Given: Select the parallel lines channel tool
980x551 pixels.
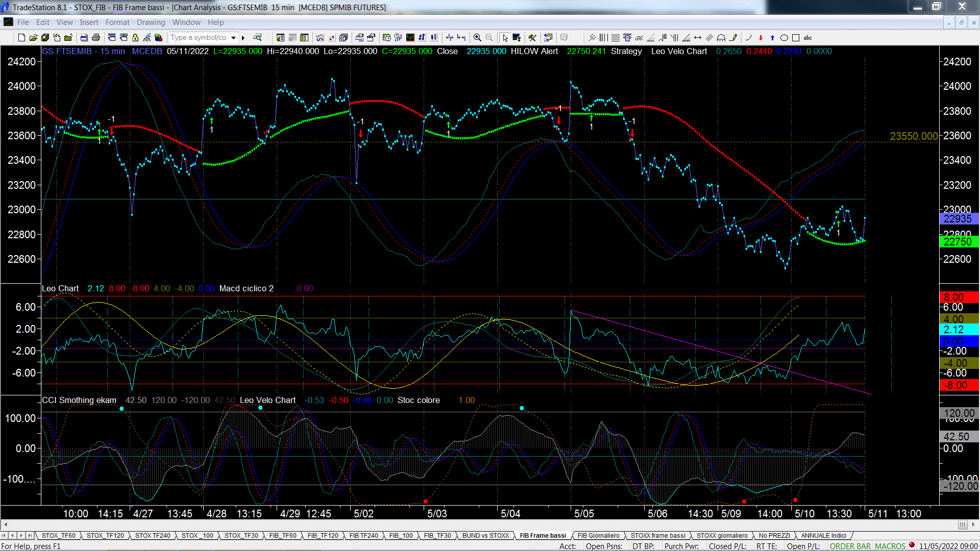Looking at the screenshot, I should pos(709,38).
